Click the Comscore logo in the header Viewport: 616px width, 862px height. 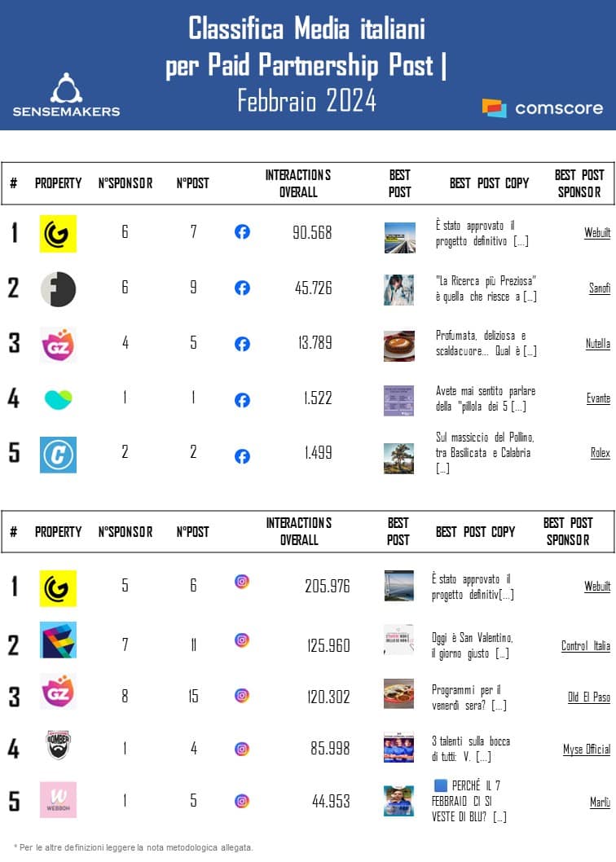click(x=543, y=108)
